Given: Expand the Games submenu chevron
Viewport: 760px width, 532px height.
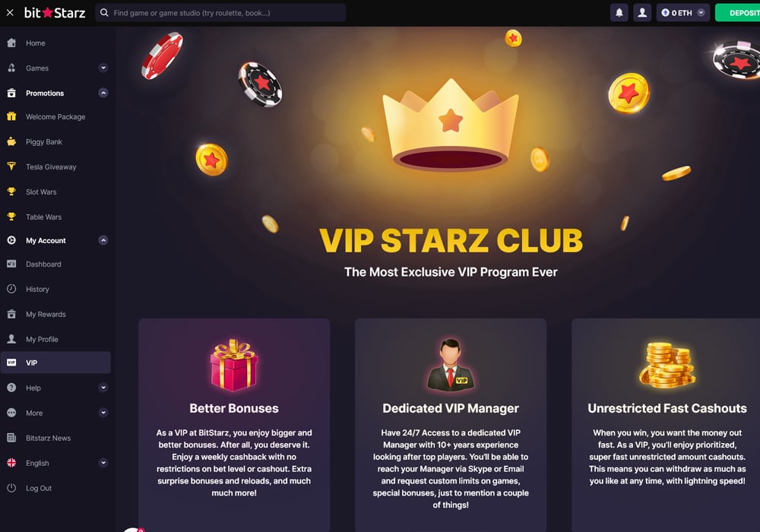Looking at the screenshot, I should [103, 68].
